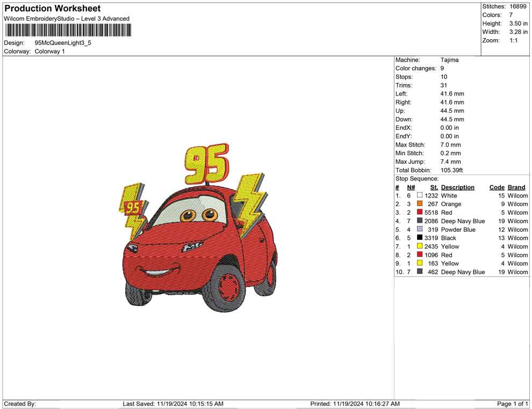Click the White color swatch in stop 1

click(420, 196)
